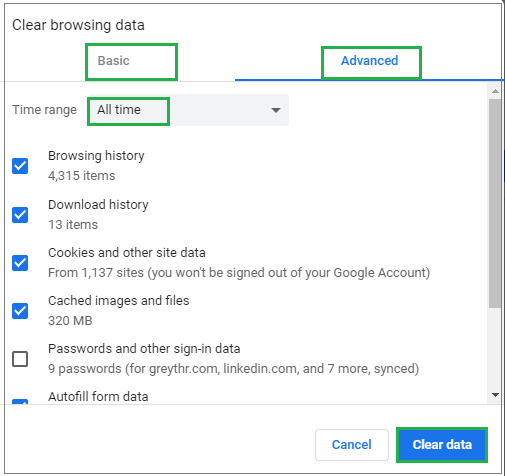Click the Cached images and files label
This screenshot has height=476, width=505.
[118, 301]
